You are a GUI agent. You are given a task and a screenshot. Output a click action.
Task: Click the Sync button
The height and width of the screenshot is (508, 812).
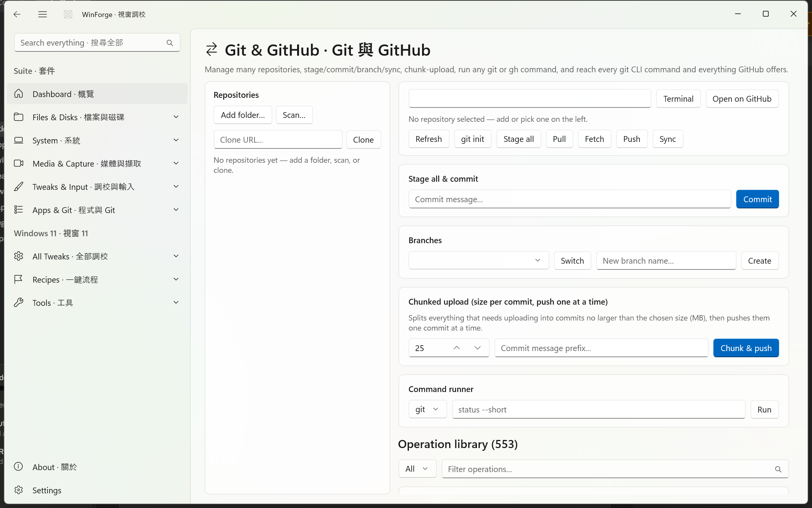(667, 139)
